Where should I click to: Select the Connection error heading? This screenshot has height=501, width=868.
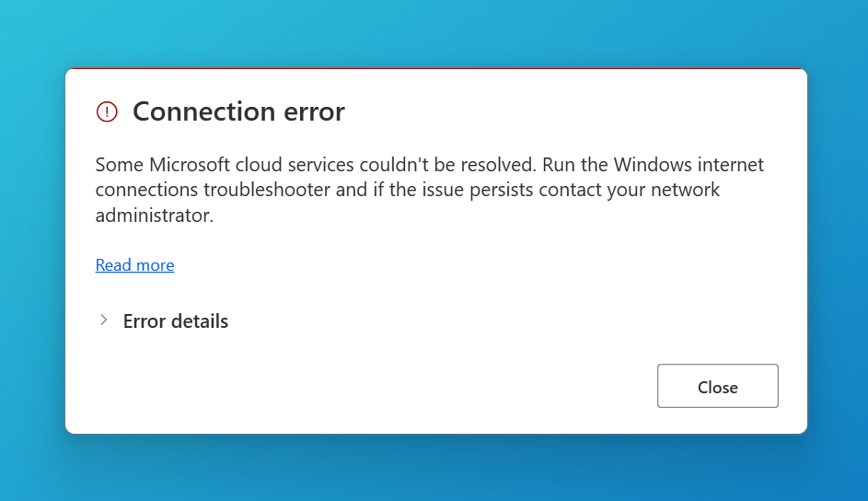238,111
